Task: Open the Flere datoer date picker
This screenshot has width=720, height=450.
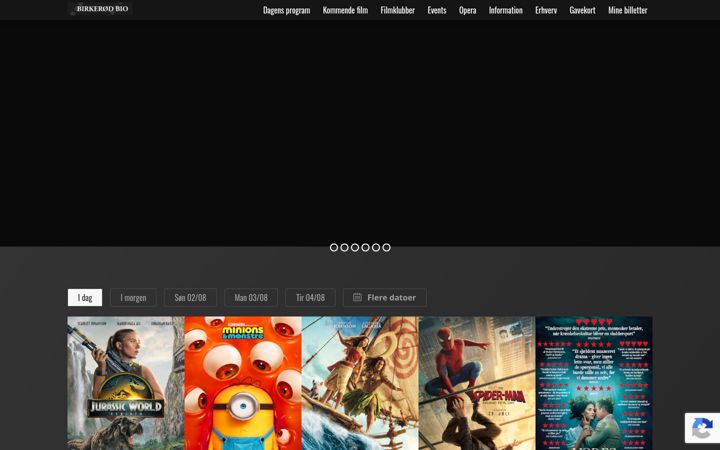Action: click(x=384, y=298)
